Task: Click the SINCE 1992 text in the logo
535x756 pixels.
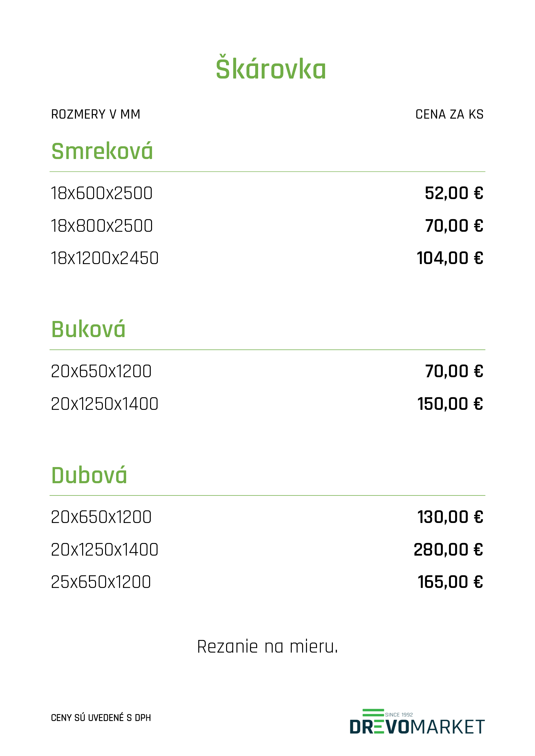Action: [x=399, y=715]
